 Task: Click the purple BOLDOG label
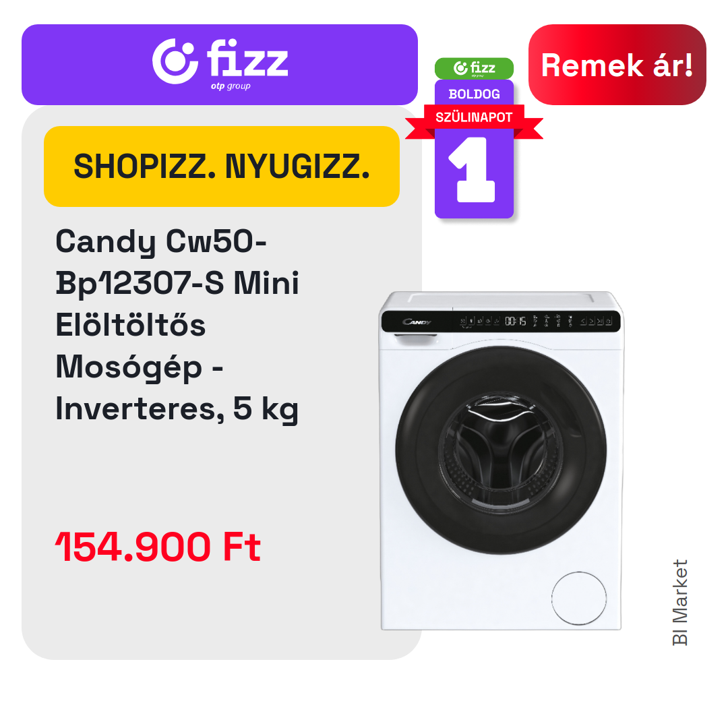pyautogui.click(x=474, y=93)
